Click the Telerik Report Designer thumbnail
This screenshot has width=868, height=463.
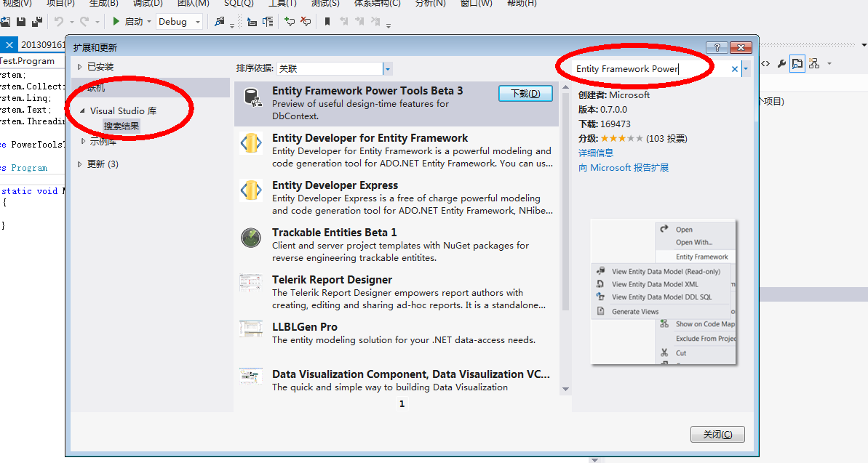(251, 283)
